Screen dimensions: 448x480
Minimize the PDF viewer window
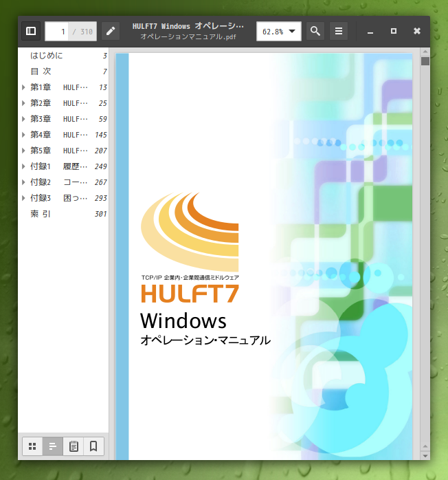click(x=370, y=32)
